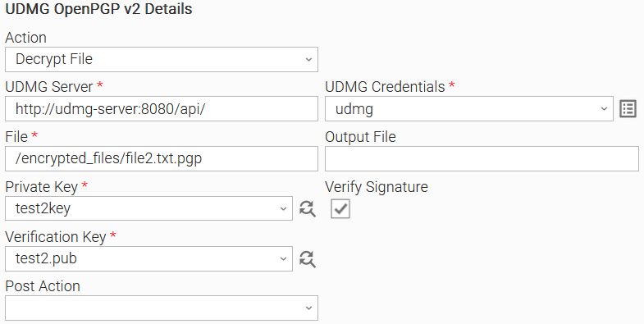Screen dimensions: 644x324
Task: Click the refresh icon beside Verification Key
Action: tap(307, 258)
